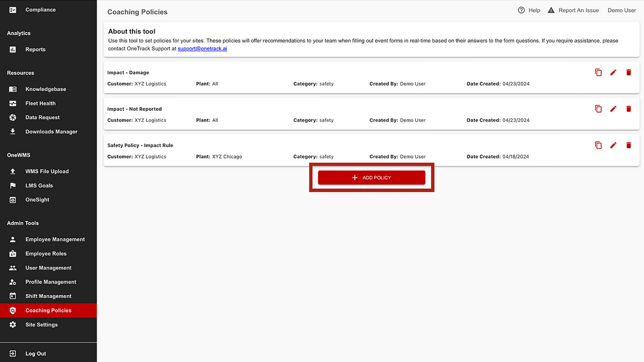
Task: Copy the Impact - Not Reported policy
Action: click(x=598, y=109)
